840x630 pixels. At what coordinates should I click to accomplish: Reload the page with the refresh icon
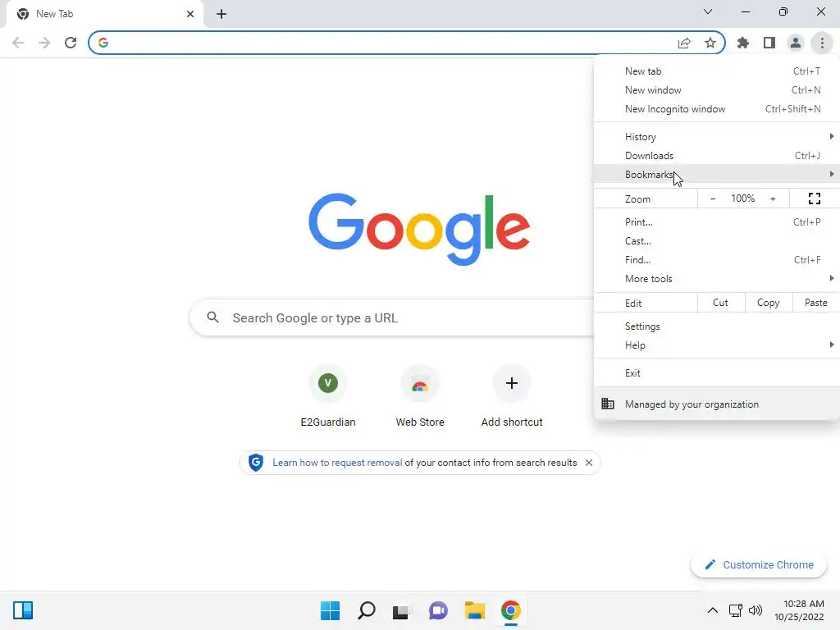[x=71, y=43]
